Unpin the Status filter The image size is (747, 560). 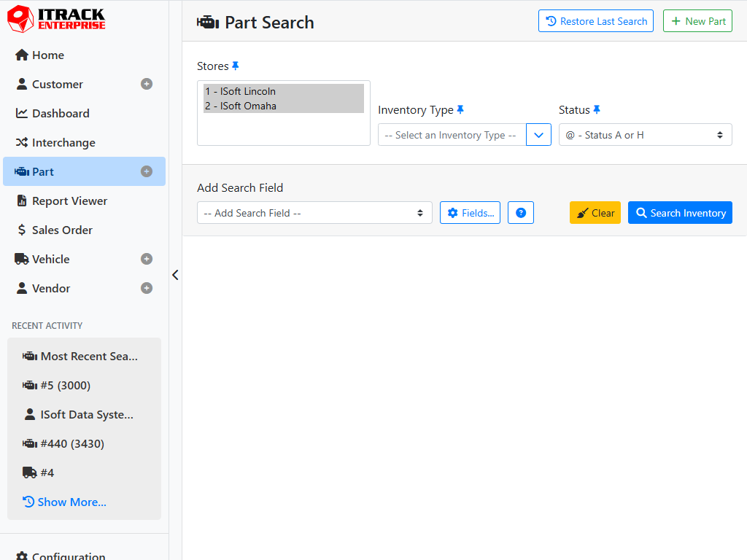(x=597, y=109)
